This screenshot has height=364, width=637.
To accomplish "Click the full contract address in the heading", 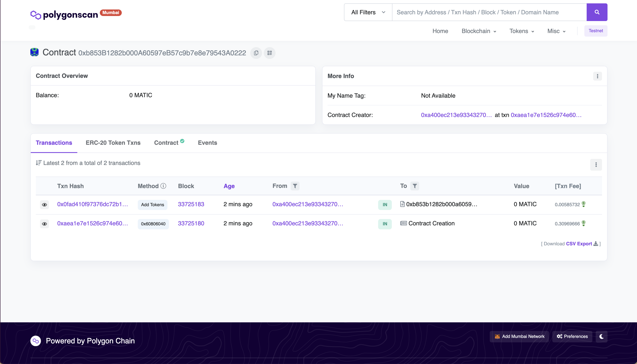I will 162,53.
